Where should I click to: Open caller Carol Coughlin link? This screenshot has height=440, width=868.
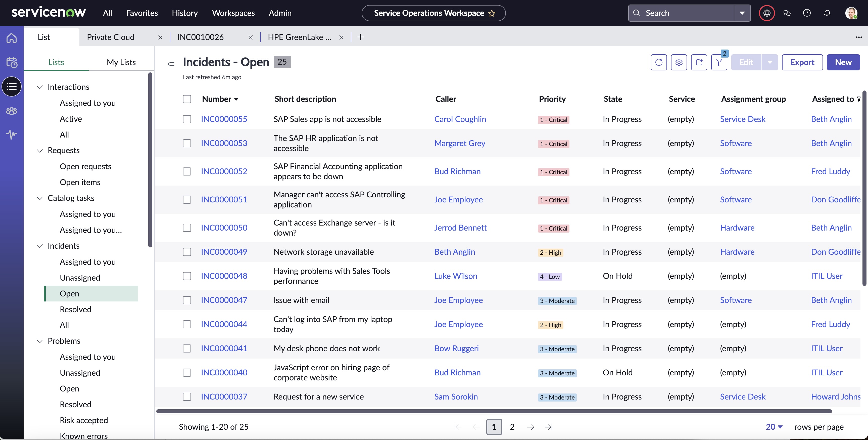(x=460, y=119)
